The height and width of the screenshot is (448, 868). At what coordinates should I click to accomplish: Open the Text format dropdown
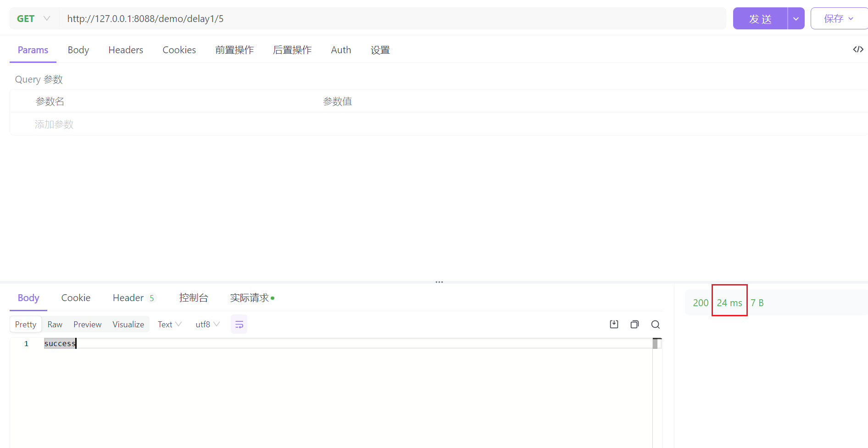[x=170, y=325]
